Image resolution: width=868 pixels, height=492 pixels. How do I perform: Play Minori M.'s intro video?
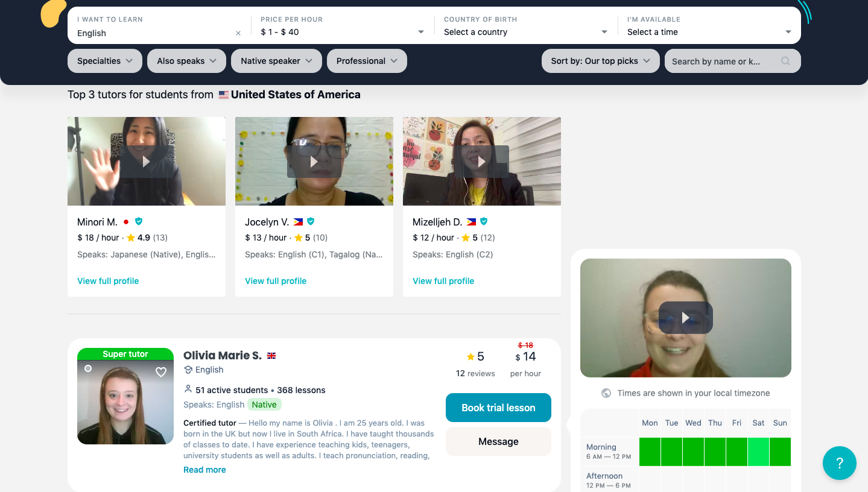146,162
